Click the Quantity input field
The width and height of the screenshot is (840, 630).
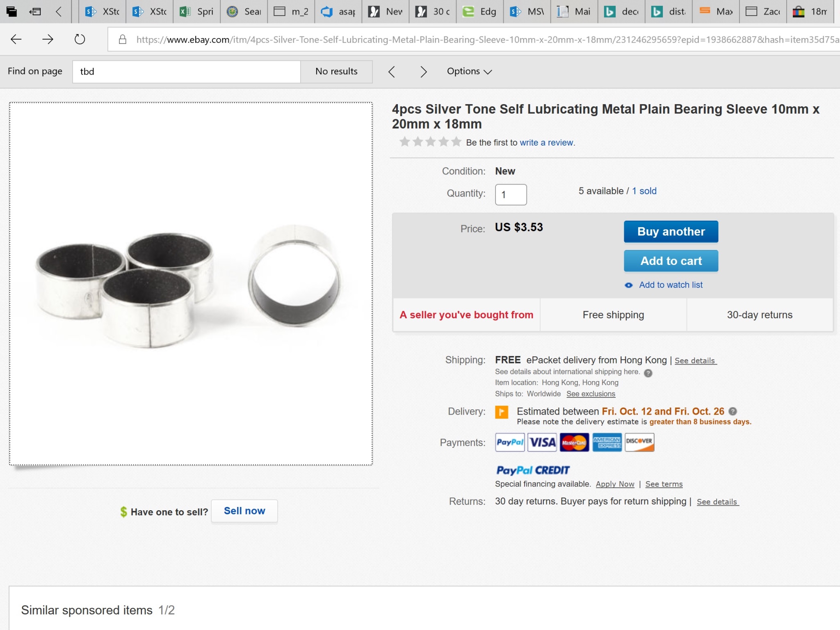(x=511, y=195)
